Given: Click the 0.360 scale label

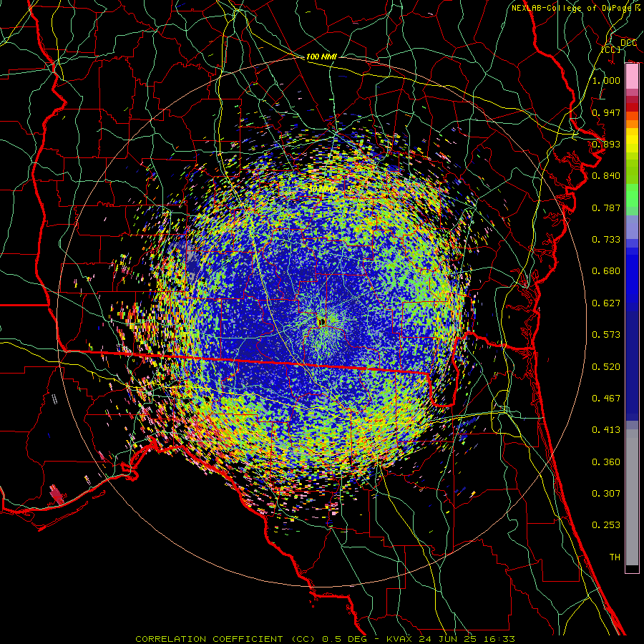Looking at the screenshot, I should click(606, 462).
